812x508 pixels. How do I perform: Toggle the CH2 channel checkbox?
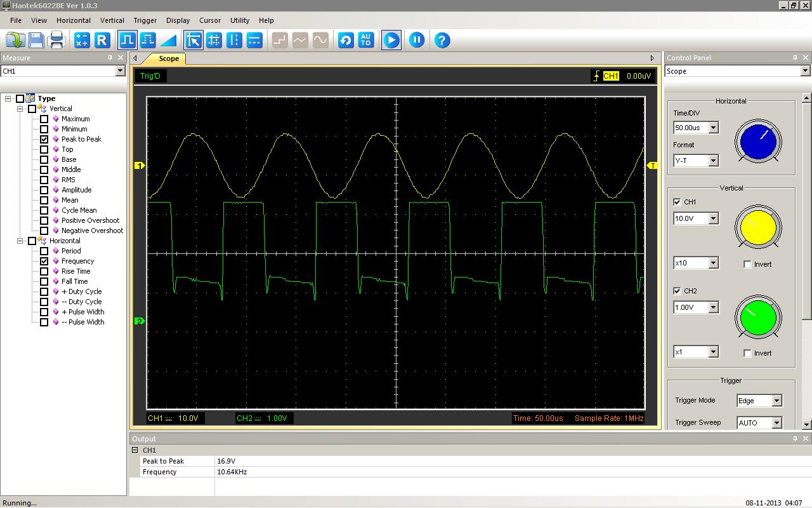pyautogui.click(x=677, y=291)
